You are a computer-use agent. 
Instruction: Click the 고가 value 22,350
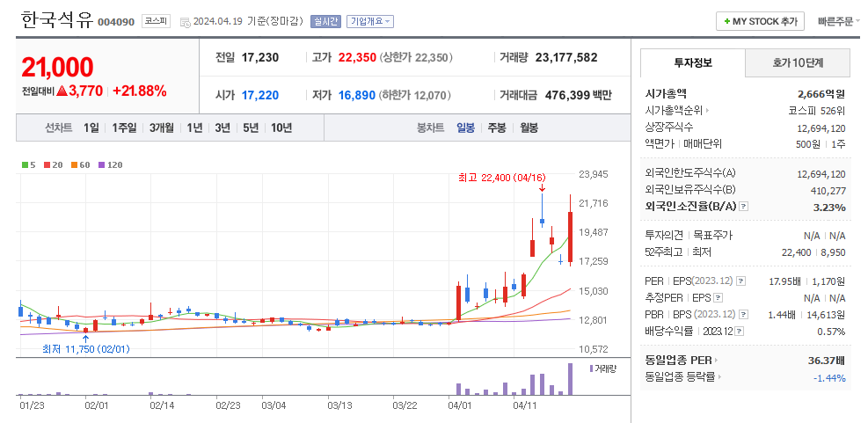click(358, 57)
